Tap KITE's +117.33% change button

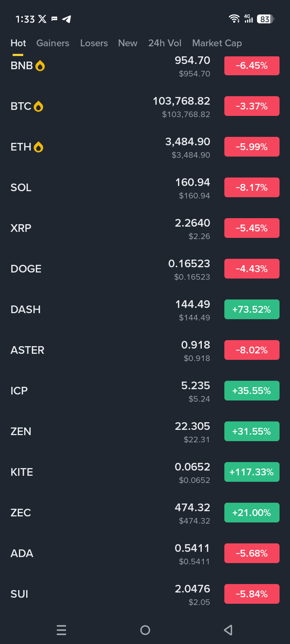252,472
